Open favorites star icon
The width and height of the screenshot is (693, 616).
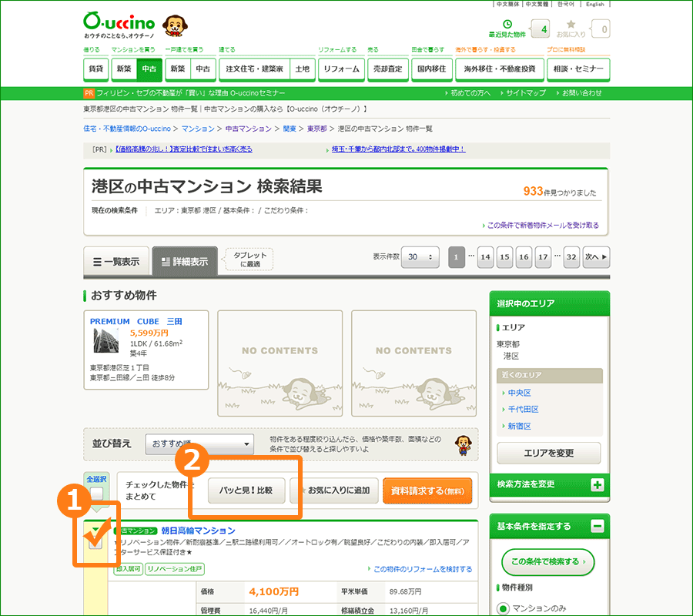click(571, 25)
